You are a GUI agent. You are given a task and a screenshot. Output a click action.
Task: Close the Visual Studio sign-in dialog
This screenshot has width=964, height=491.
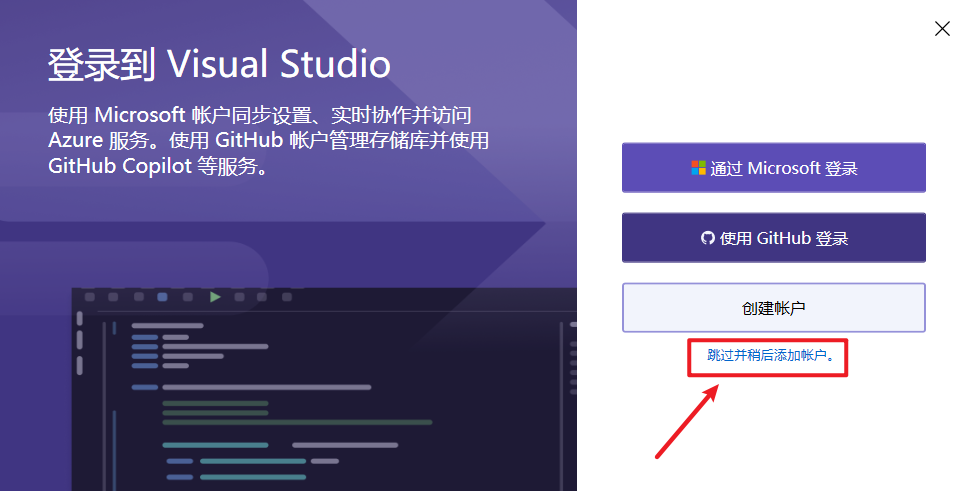[x=942, y=29]
